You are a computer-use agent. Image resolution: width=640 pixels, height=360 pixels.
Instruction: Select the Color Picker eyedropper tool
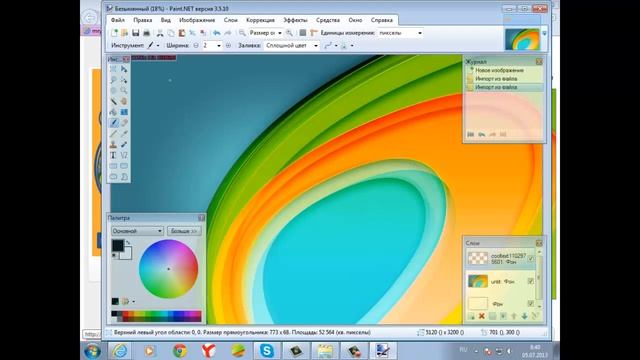124,133
